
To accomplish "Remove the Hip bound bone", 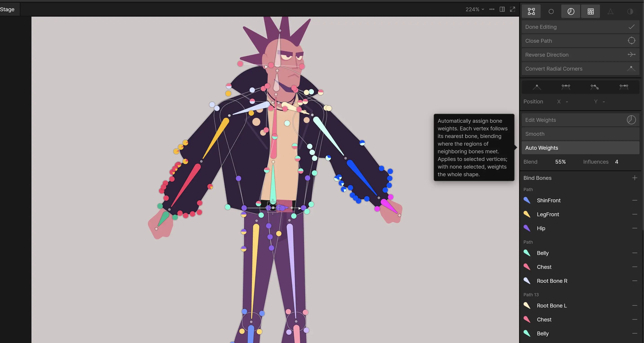I will click(x=635, y=228).
